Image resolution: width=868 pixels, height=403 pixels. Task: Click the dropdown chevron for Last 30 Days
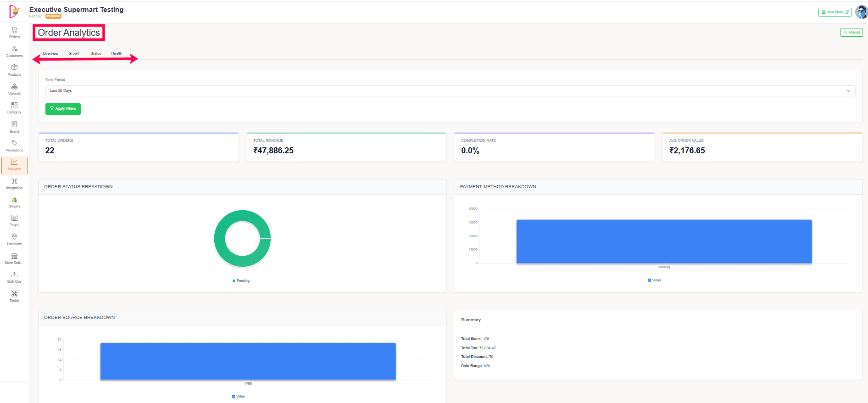tap(848, 91)
